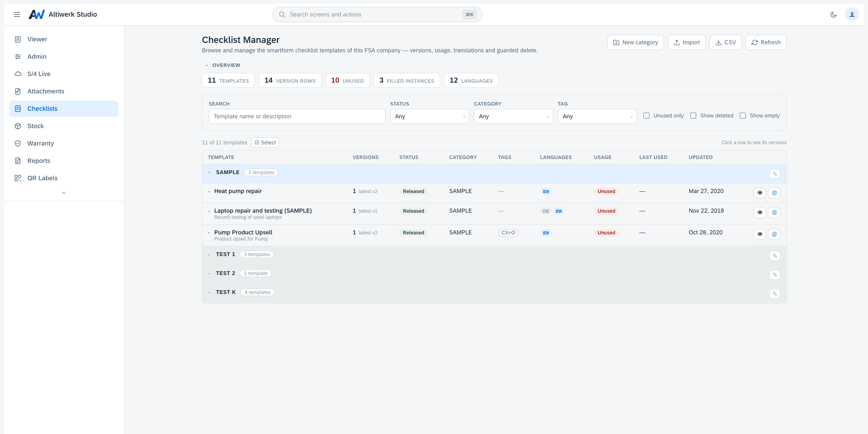The height and width of the screenshot is (434, 868).
Task: Click the Refresh button
Action: click(766, 42)
